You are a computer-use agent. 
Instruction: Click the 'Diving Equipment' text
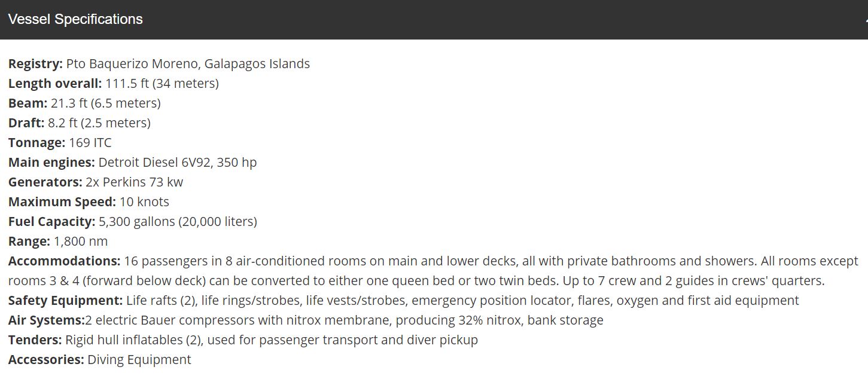click(x=139, y=360)
